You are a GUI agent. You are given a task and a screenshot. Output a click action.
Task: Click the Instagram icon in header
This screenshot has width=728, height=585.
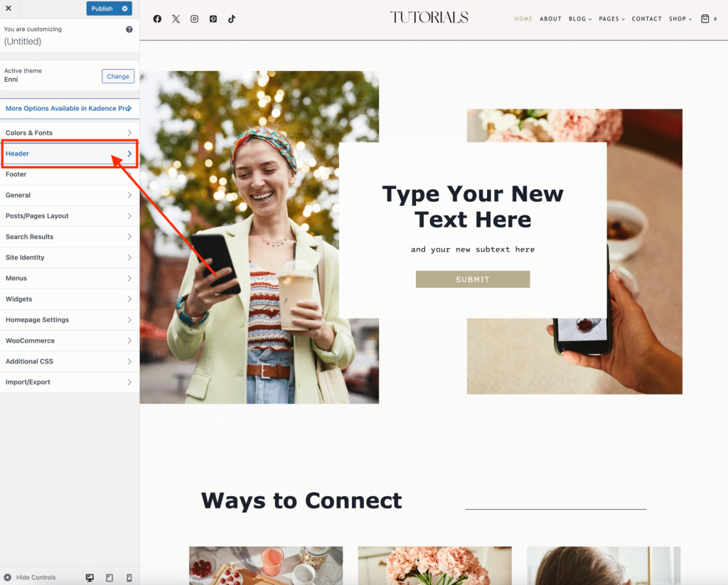pos(194,19)
